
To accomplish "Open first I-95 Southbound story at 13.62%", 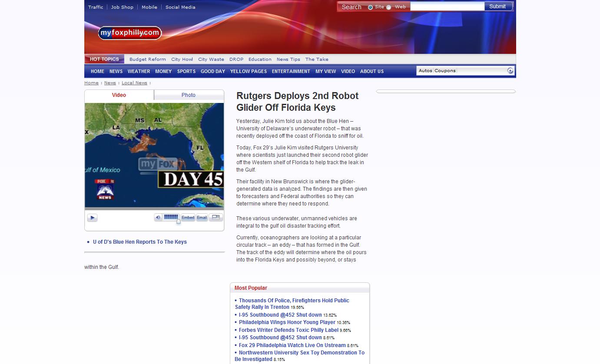I will coord(280,315).
